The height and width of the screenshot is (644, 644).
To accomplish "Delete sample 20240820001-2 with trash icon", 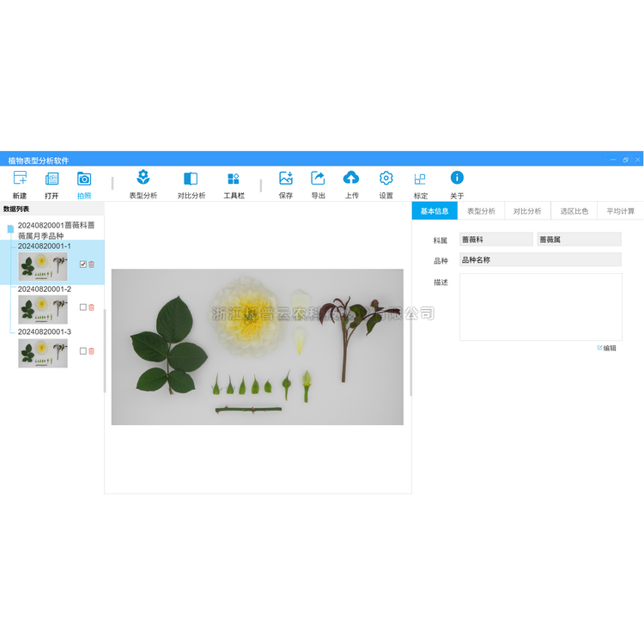I will 92,307.
